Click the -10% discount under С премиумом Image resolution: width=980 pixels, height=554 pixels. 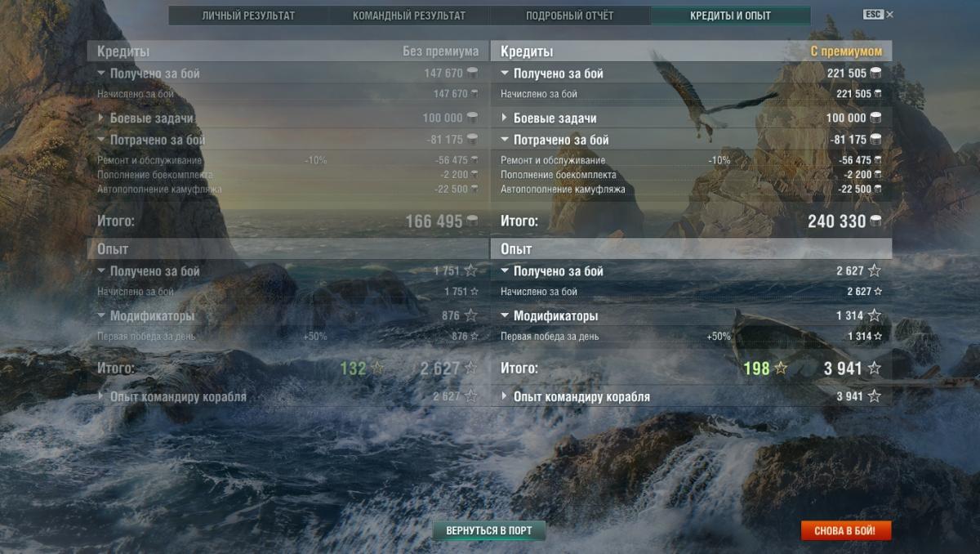pyautogui.click(x=719, y=160)
